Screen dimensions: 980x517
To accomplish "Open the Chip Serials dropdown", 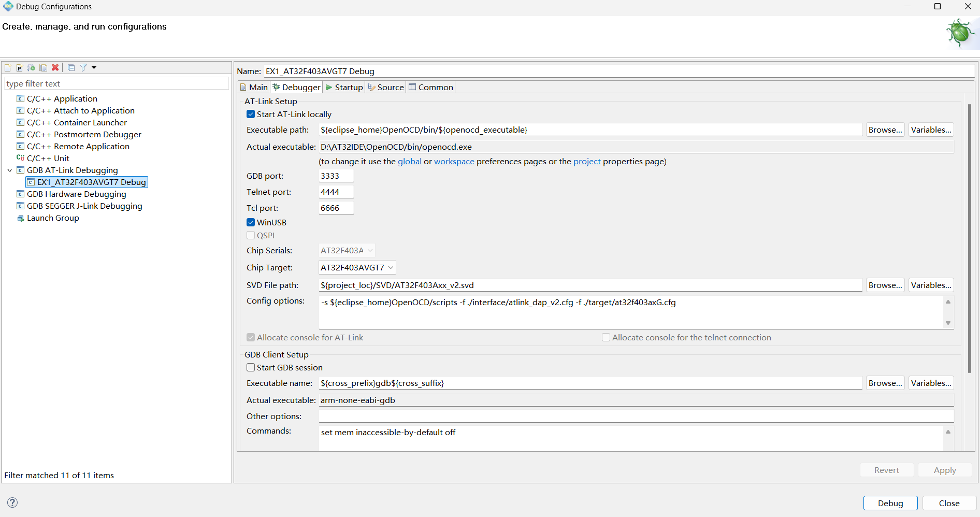I will click(347, 250).
